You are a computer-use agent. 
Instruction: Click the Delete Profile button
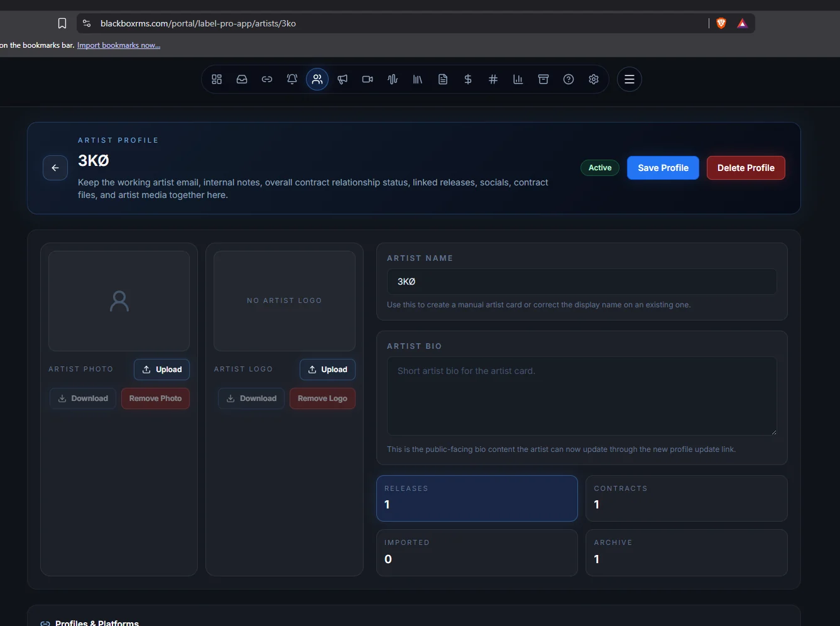coord(746,168)
